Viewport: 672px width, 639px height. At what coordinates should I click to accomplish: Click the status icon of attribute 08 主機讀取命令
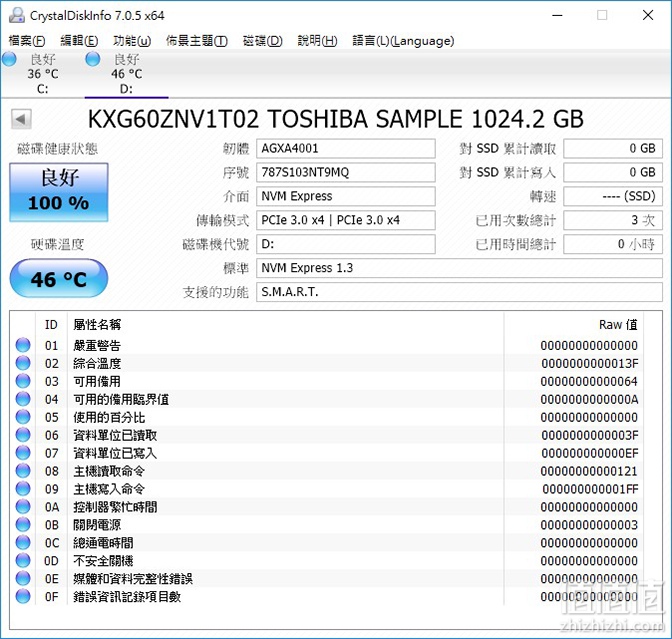coord(23,471)
